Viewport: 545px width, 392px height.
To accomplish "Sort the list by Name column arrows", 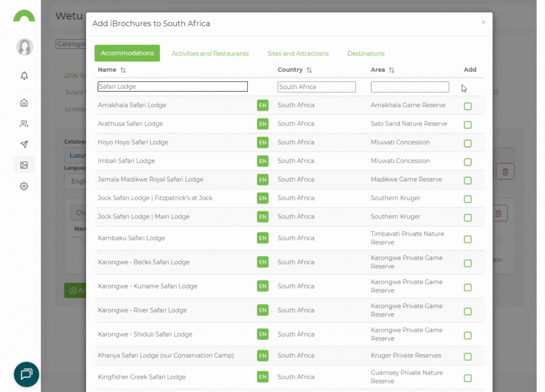I will (x=123, y=70).
